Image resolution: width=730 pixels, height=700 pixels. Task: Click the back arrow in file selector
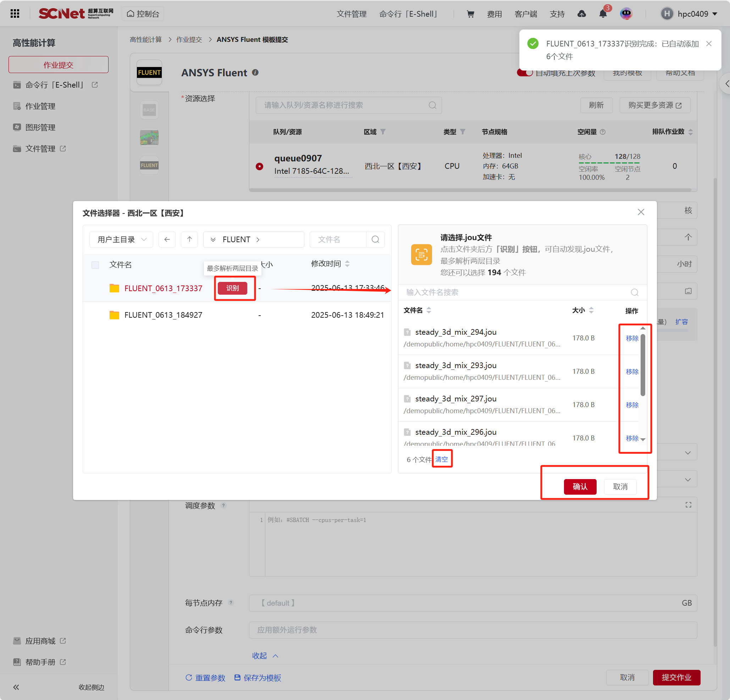pyautogui.click(x=167, y=239)
